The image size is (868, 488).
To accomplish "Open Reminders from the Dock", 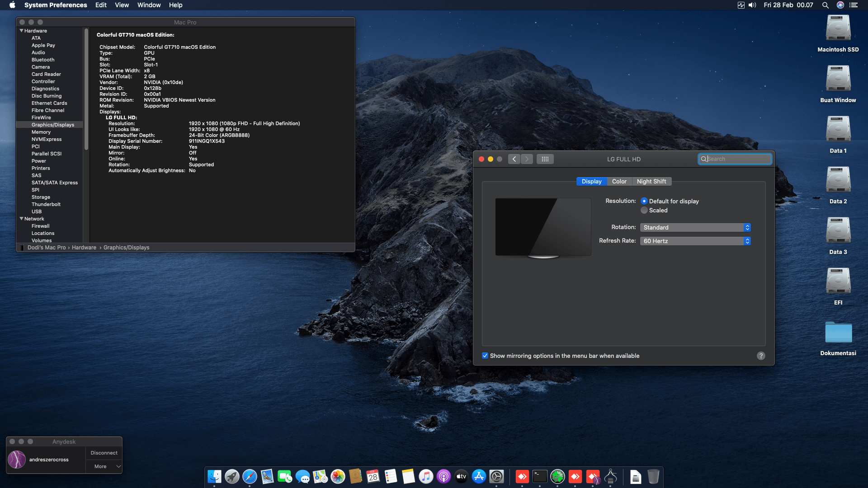I will [391, 476].
